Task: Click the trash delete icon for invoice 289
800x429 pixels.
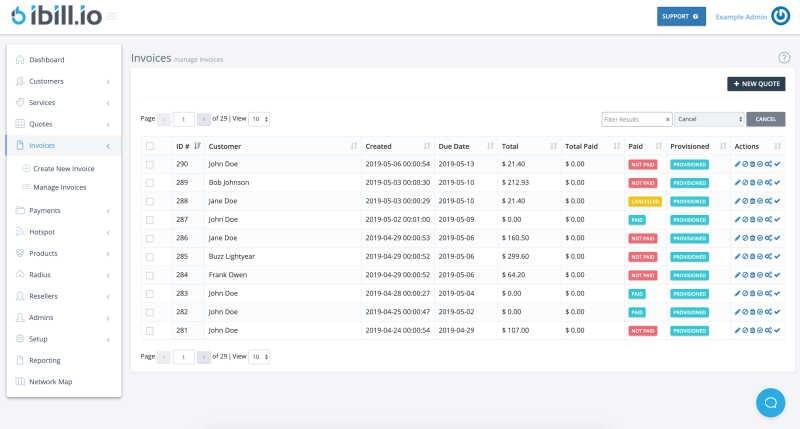Action: pos(753,183)
